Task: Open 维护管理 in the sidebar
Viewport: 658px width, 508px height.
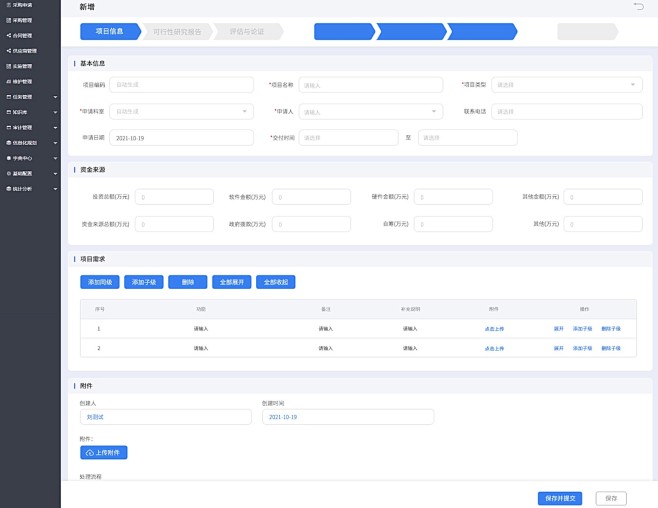Action: pyautogui.click(x=22, y=81)
